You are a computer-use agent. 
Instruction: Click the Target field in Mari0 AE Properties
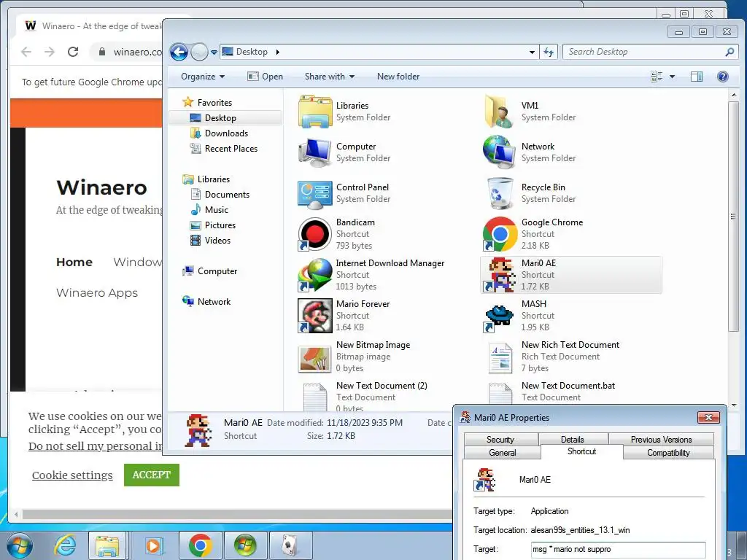(x=619, y=549)
